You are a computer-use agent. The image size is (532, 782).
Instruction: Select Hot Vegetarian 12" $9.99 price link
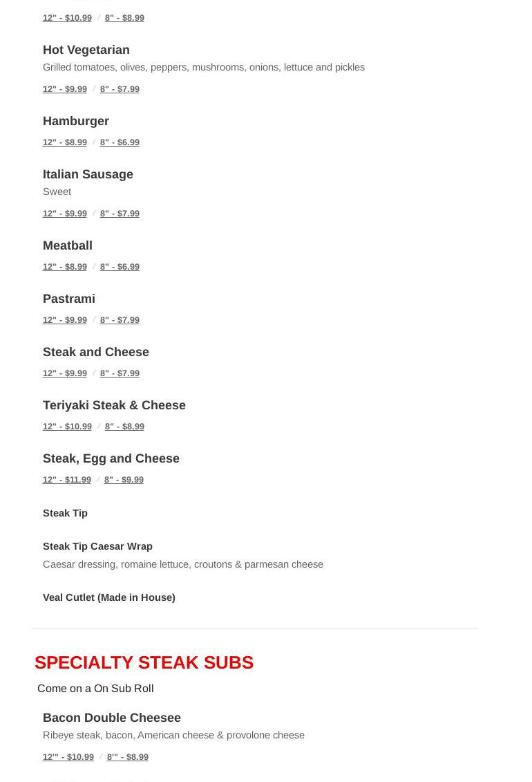point(65,89)
